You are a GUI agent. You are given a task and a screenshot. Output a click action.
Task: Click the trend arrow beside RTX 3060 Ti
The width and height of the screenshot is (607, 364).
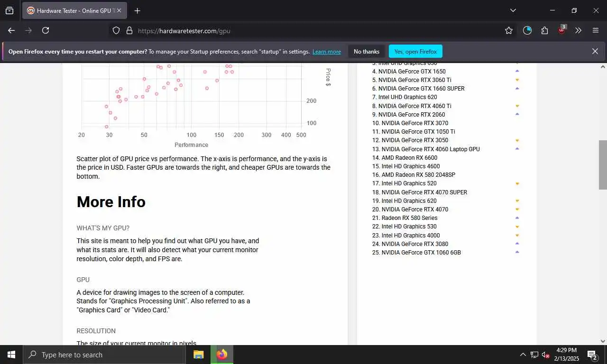517,80
